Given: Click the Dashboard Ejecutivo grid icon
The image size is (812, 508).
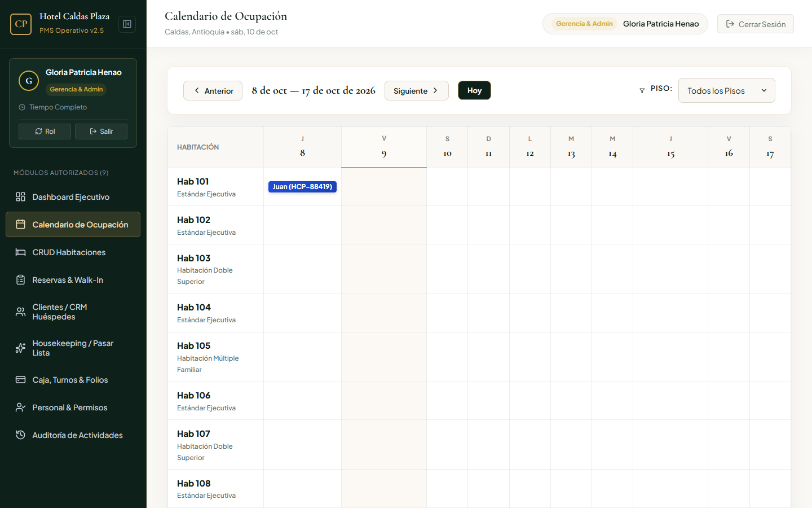Looking at the screenshot, I should (x=21, y=197).
